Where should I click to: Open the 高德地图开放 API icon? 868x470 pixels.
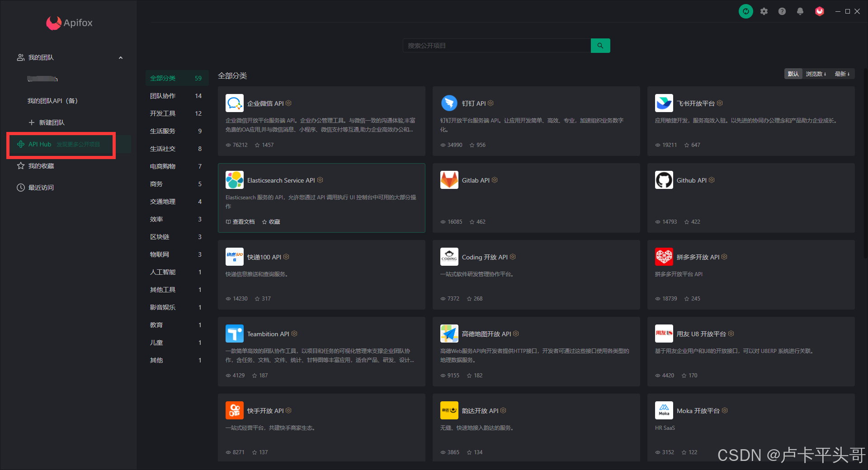pyautogui.click(x=449, y=334)
